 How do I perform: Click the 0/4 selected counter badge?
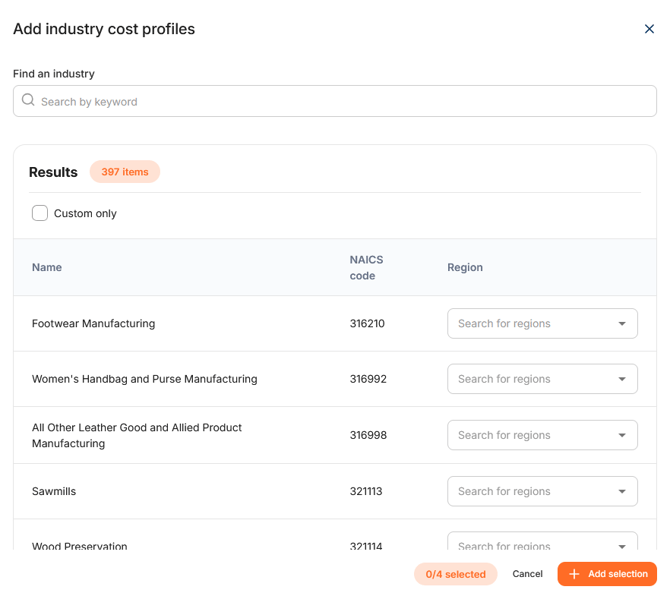coord(455,574)
